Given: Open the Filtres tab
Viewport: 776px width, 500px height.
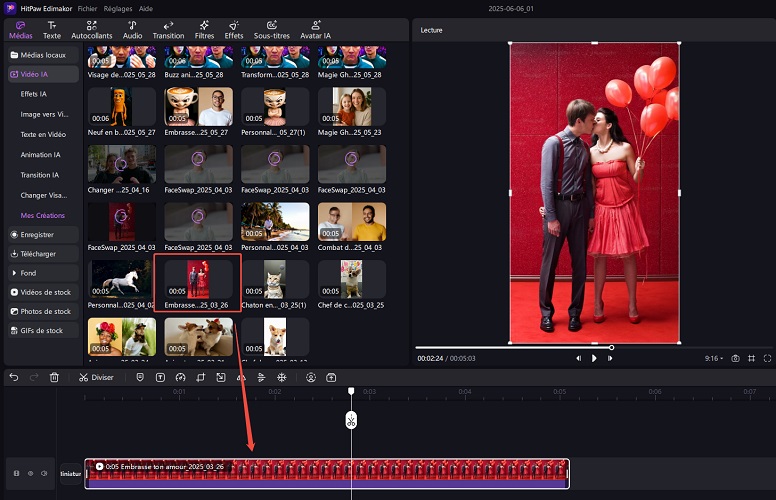Looking at the screenshot, I should pos(204,30).
